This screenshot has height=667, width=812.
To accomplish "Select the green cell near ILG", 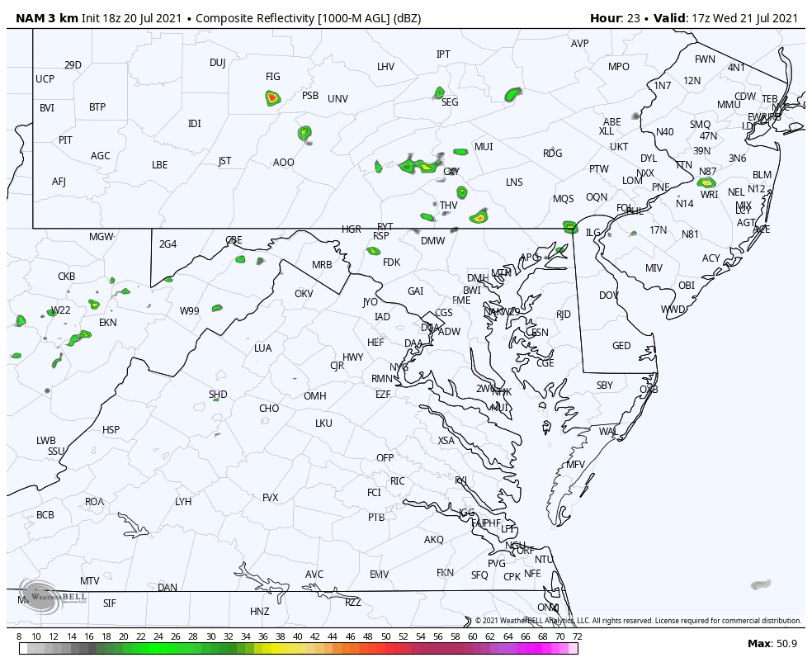I will (570, 225).
